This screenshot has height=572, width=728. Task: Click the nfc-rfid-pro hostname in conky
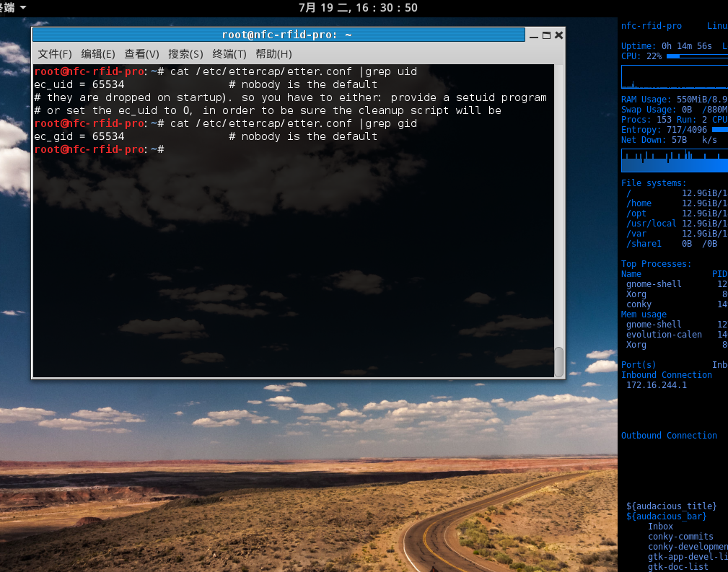[652, 26]
